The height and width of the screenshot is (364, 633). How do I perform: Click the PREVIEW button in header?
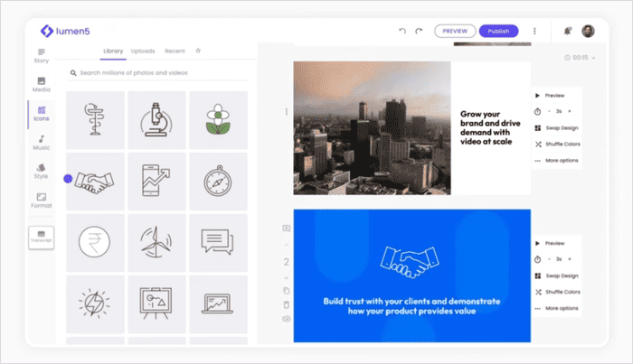pyautogui.click(x=455, y=31)
